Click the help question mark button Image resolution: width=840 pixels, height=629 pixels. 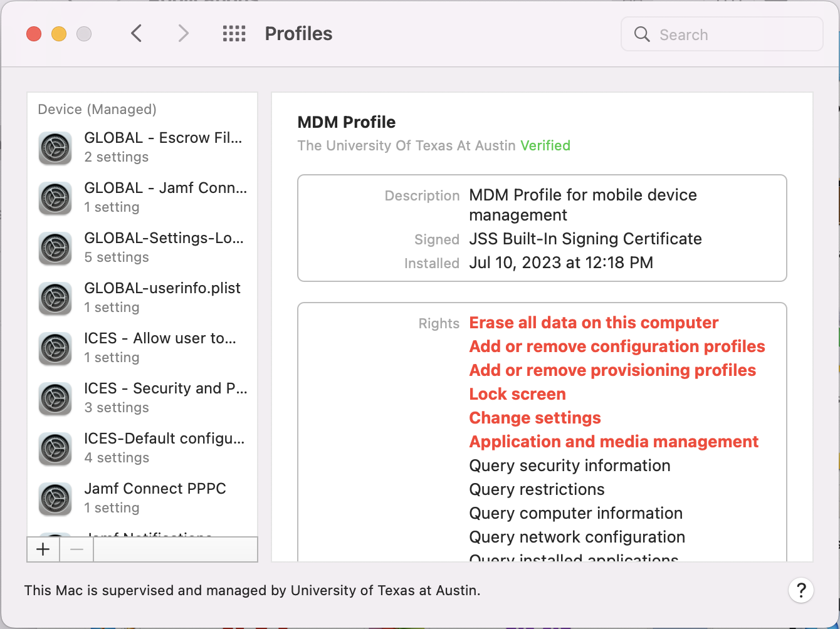(x=801, y=590)
